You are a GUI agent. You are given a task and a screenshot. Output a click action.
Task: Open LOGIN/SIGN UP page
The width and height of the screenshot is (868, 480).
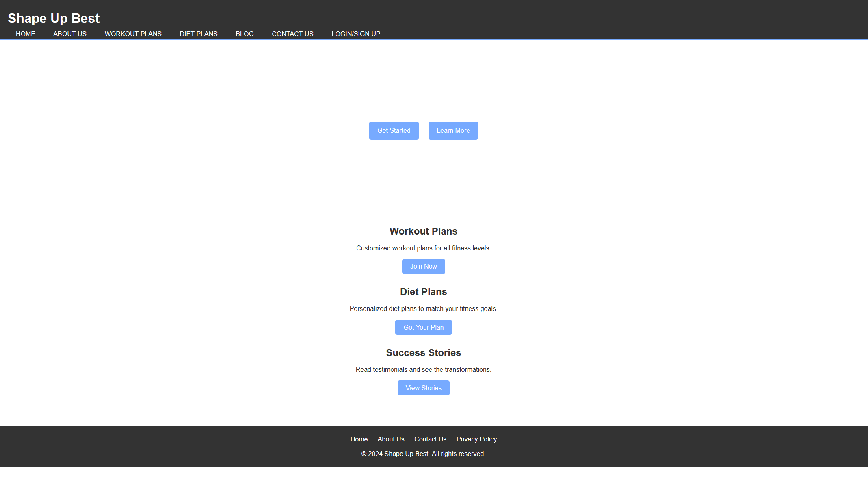click(x=356, y=34)
